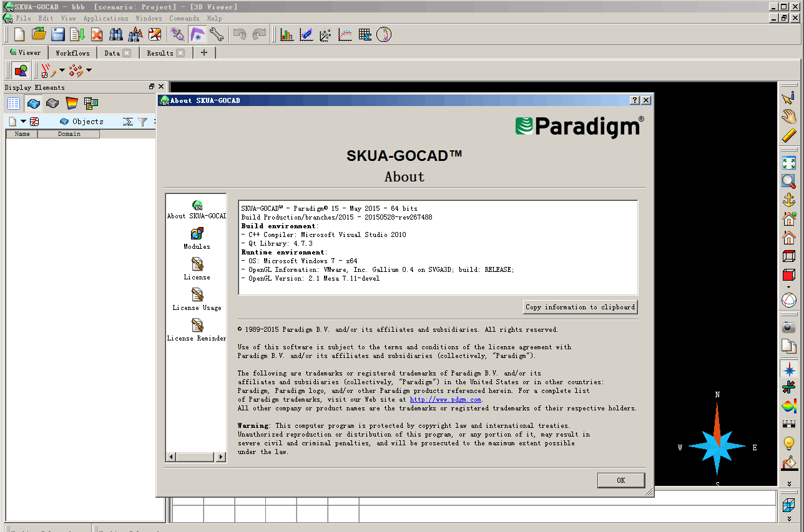Toggle the light bulb icon in right toolbar

789,443
